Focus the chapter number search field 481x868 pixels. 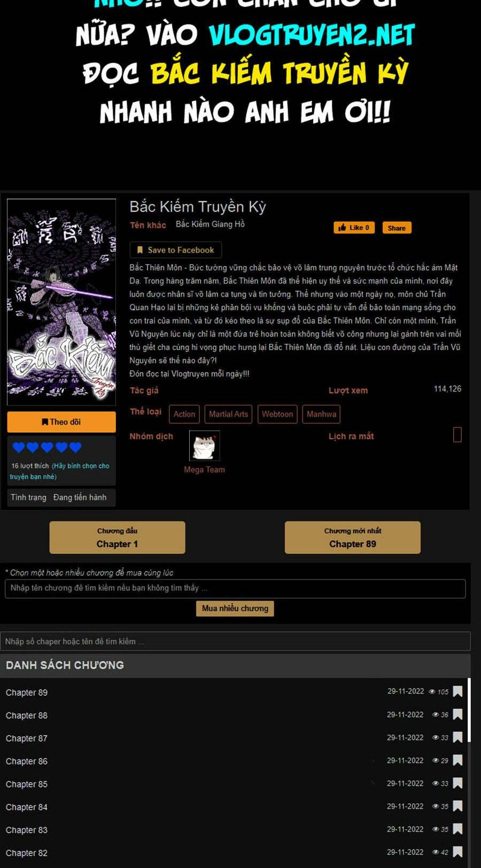[235, 642]
